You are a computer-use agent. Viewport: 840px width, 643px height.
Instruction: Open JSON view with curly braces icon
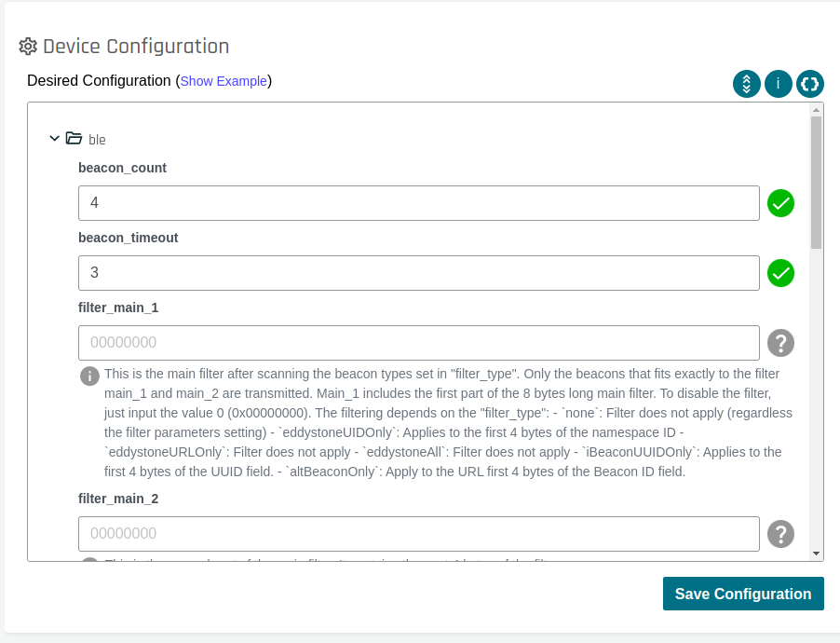pos(810,84)
